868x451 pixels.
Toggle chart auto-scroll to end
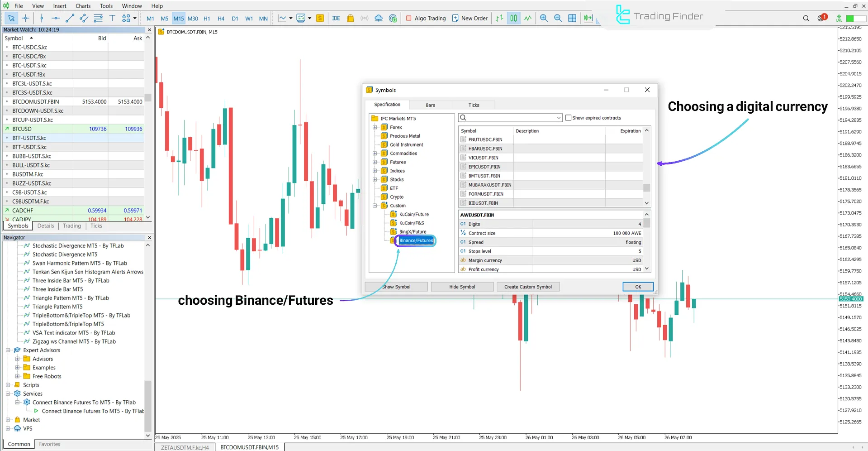[x=588, y=18]
